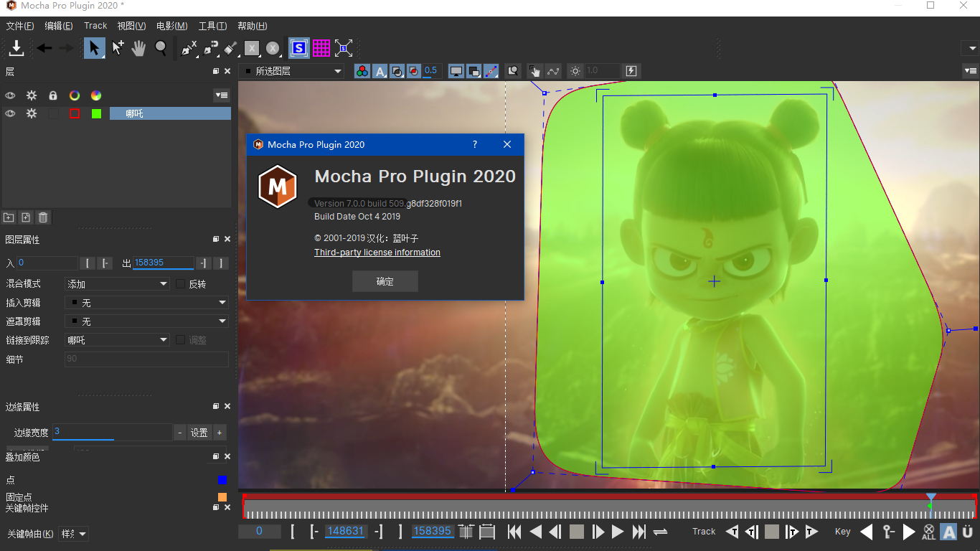Open the layers panel options menu arrow
980x551 pixels.
tap(222, 95)
